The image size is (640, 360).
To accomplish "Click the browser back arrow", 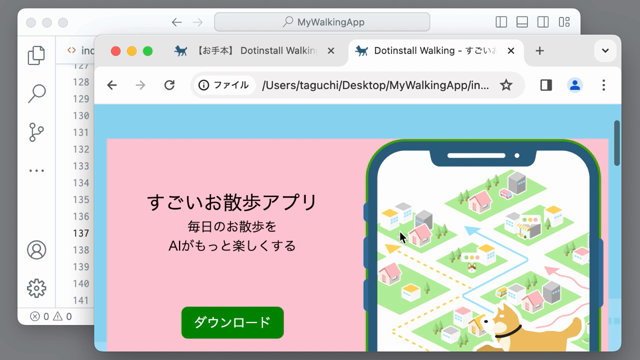I will click(112, 85).
